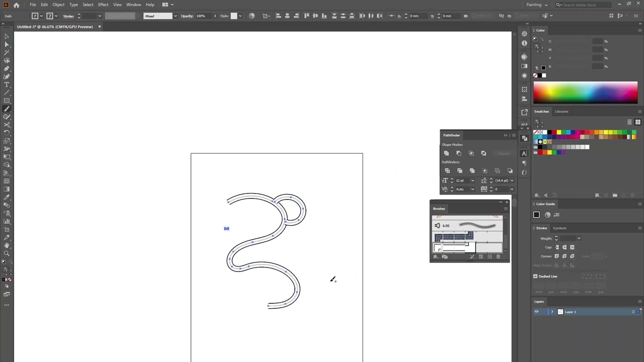The height and width of the screenshot is (362, 644).
Task: Select the Direct Selection tool
Action: [x=7, y=44]
